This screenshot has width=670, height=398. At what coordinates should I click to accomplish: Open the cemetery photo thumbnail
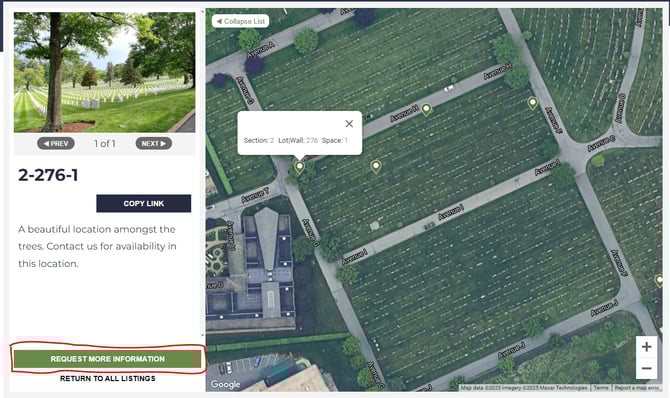[x=105, y=72]
